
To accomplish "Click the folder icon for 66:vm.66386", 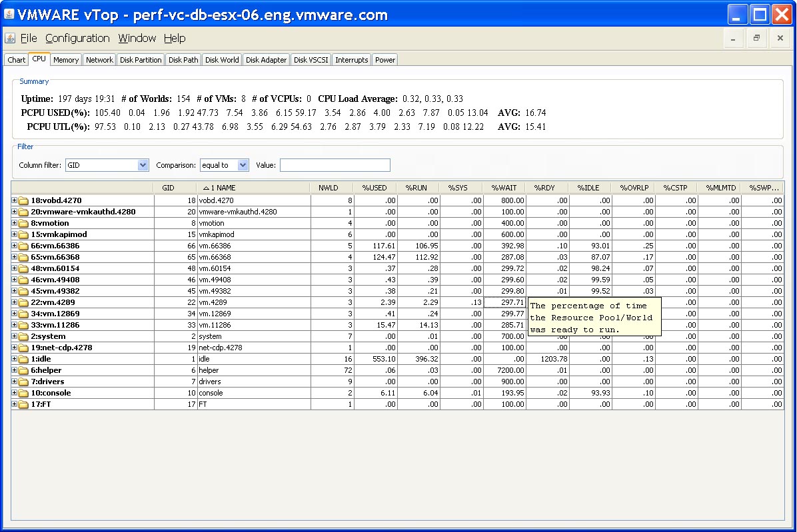I will coord(23,246).
